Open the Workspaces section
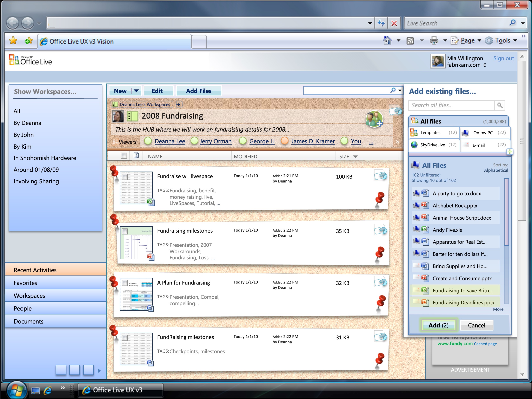Screen dimensions: 532x399 [x=55, y=295]
